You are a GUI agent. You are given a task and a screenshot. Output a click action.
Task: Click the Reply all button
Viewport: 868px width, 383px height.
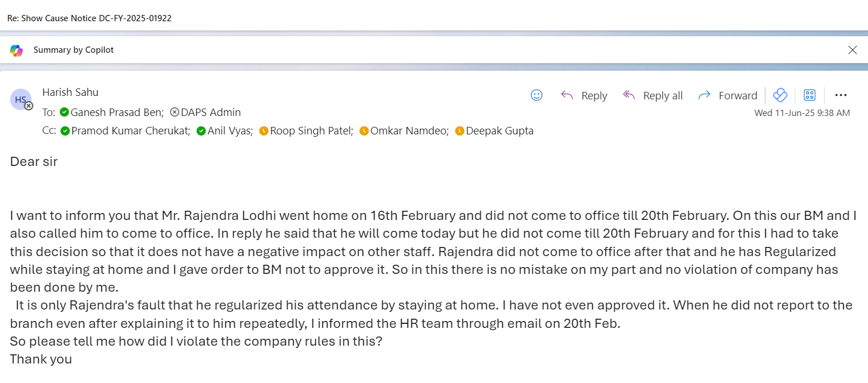(653, 95)
